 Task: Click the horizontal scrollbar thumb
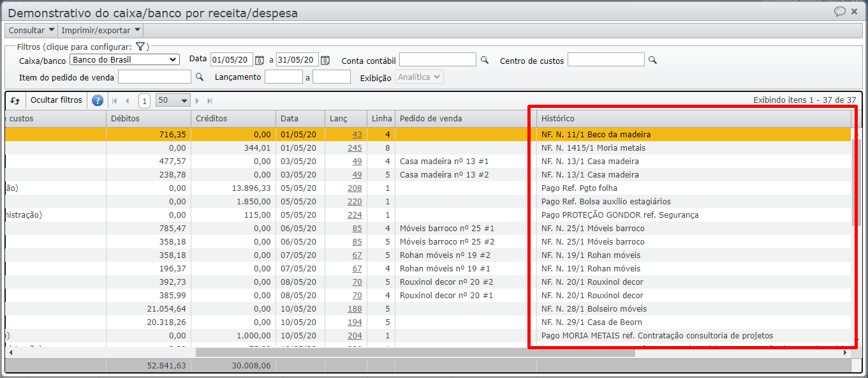tap(415, 352)
